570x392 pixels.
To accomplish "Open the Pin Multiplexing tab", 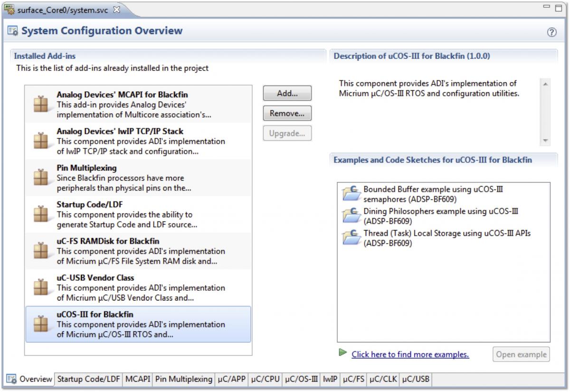I will click(x=184, y=379).
